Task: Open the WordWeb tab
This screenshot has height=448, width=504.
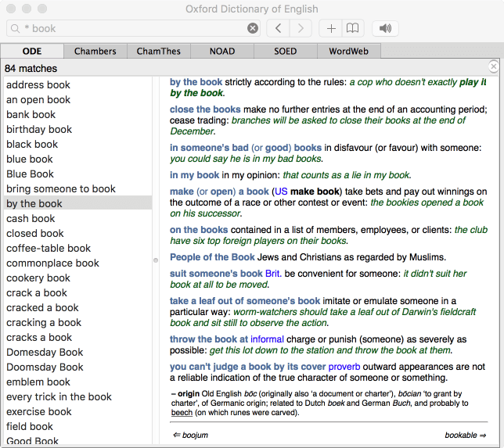Action: pos(349,51)
